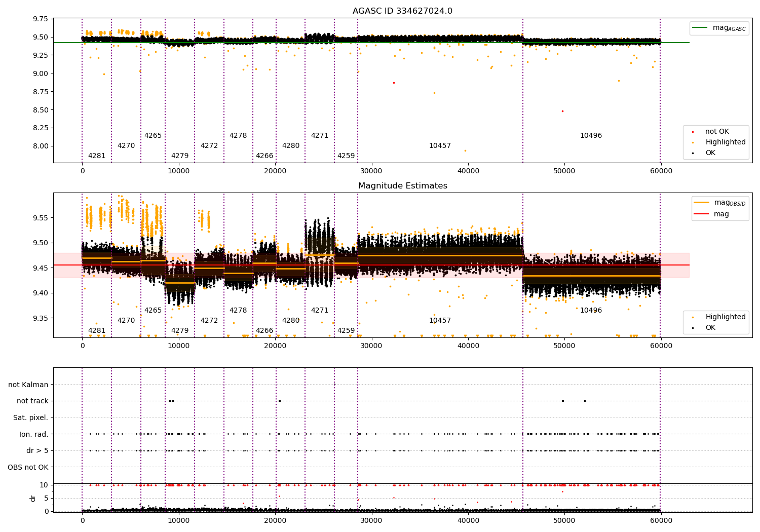
Task: Click OBSID label 4265 in Magnitude Estimates plot
Action: pos(153,311)
